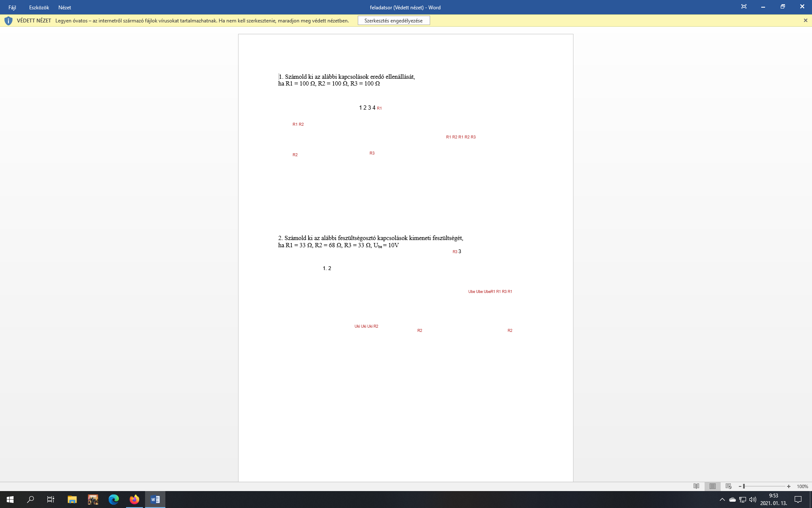Viewport: 812px width, 508px height.
Task: Adjust the zoom level slider
Action: click(x=744, y=486)
